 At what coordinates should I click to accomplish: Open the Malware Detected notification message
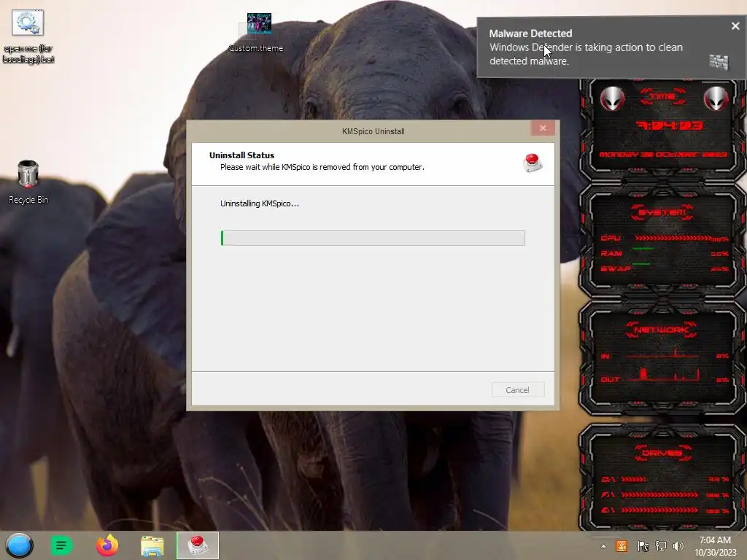[586, 47]
